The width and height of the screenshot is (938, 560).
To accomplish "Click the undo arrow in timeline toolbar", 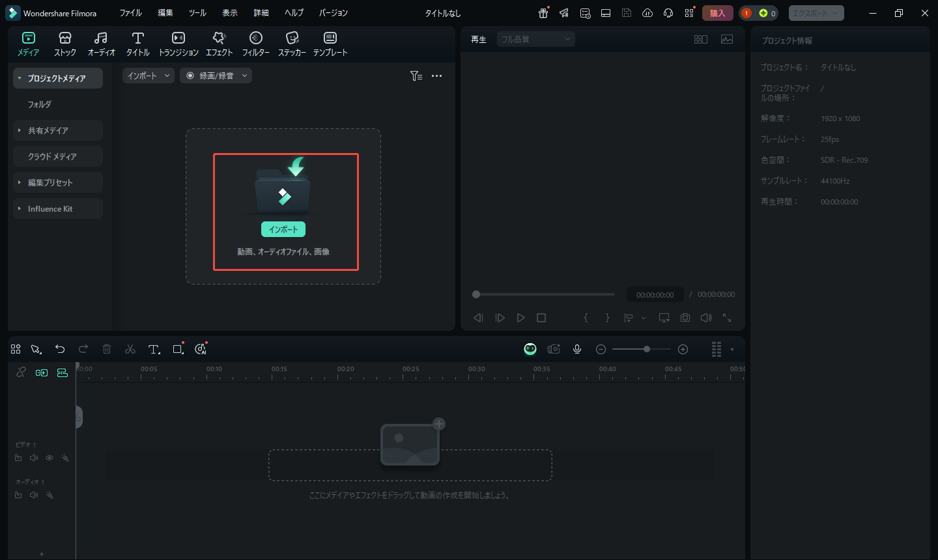I will [60, 350].
